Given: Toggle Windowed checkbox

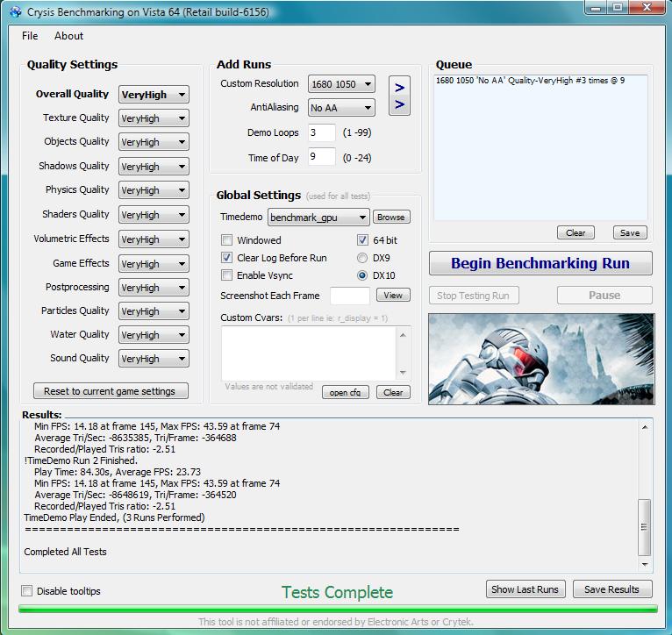Looking at the screenshot, I should (226, 240).
